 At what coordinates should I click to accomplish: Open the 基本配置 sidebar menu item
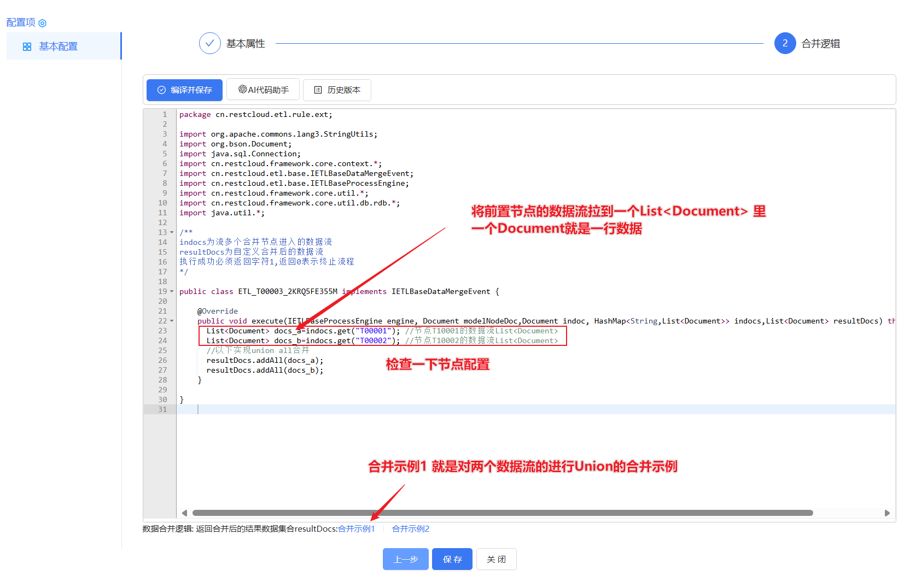[x=64, y=46]
